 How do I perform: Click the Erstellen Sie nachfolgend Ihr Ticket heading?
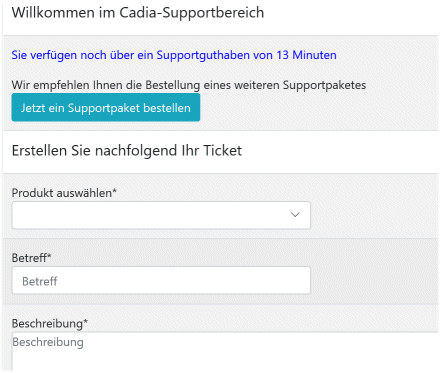point(127,151)
